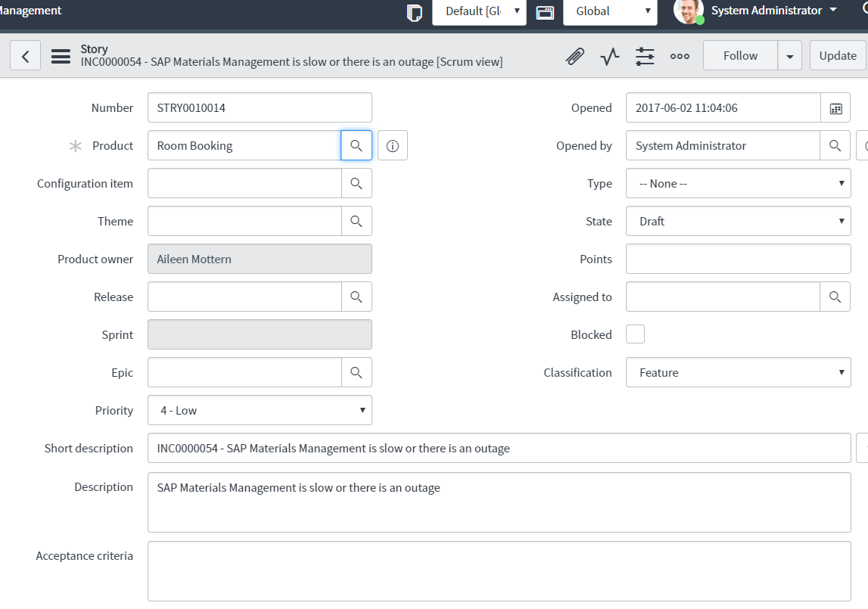Click the personalize form sliders icon
Viewport: 868px width, 609px height.
(644, 56)
